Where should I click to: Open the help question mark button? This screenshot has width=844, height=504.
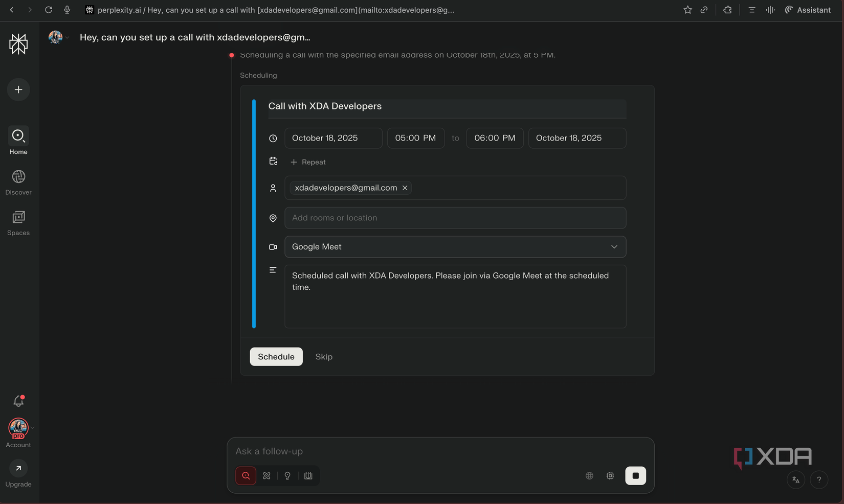tap(819, 479)
